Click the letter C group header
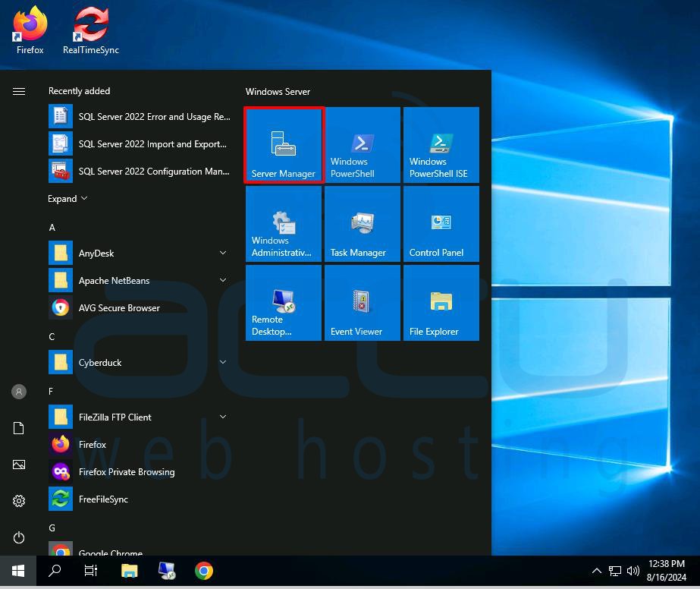Screen dimensions: 700x589 [52, 336]
